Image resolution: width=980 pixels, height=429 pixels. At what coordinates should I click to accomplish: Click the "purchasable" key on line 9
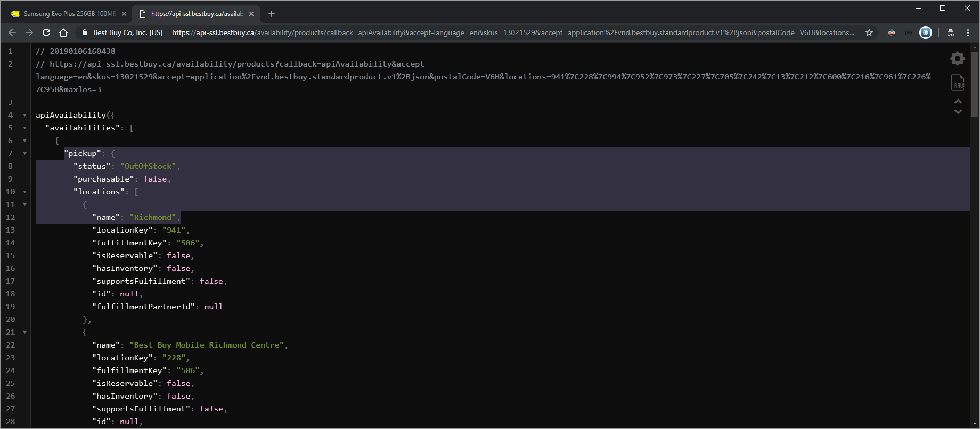104,179
